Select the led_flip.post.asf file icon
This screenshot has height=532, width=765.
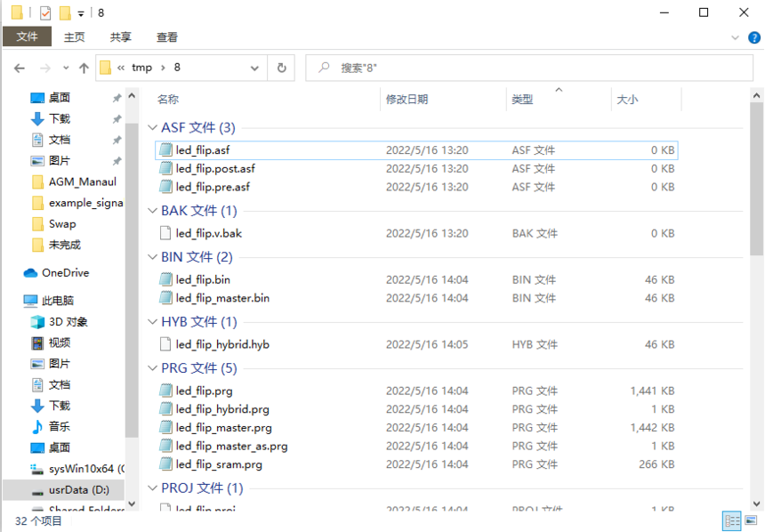click(165, 168)
